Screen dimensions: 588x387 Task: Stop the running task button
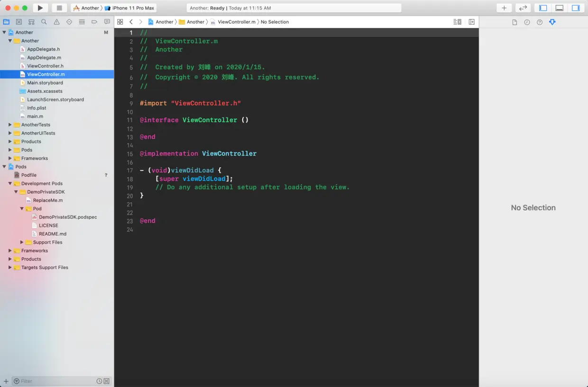coord(59,8)
